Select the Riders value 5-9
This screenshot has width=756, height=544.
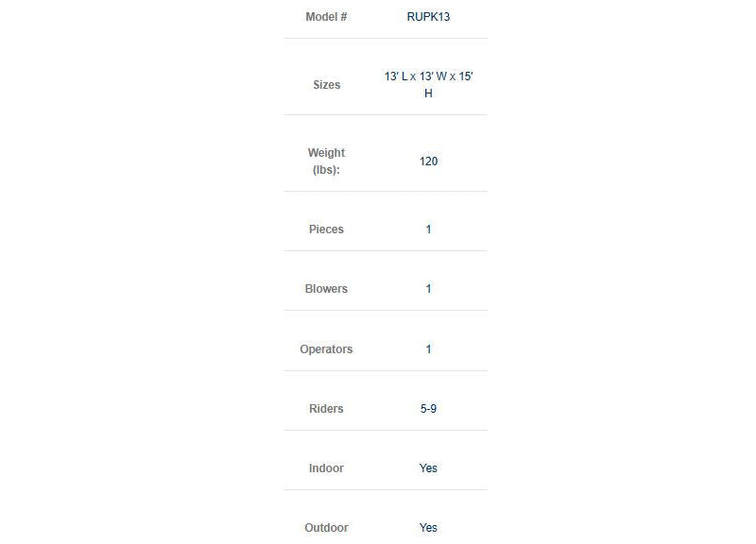point(428,409)
